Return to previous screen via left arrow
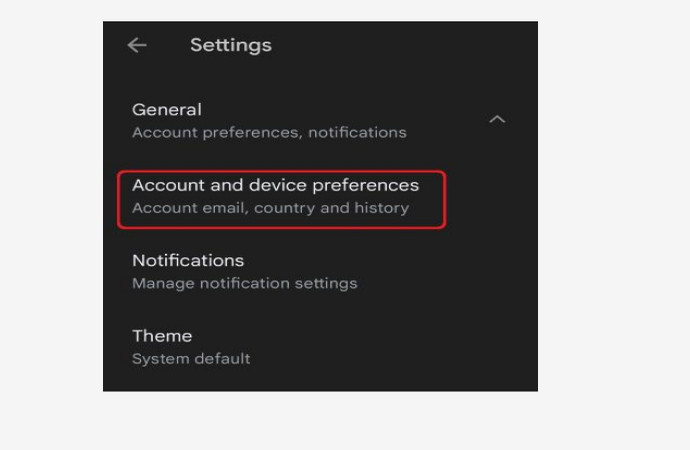The image size is (690, 450). click(x=137, y=45)
